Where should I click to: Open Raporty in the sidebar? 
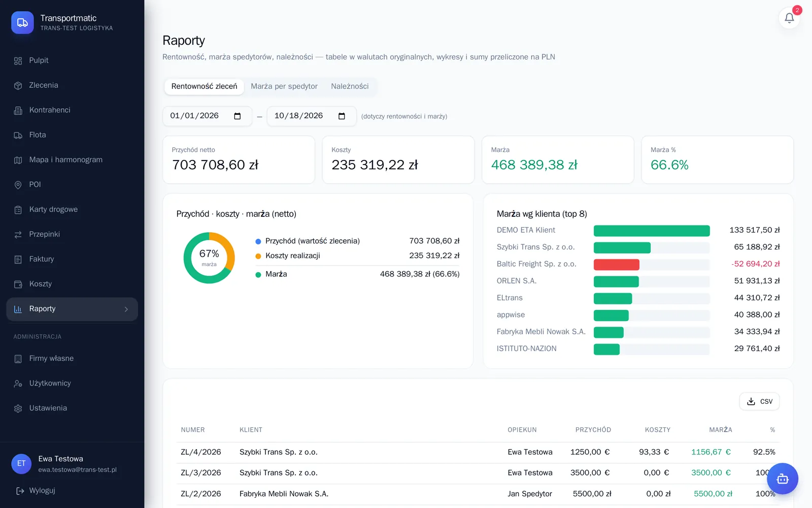(72, 309)
